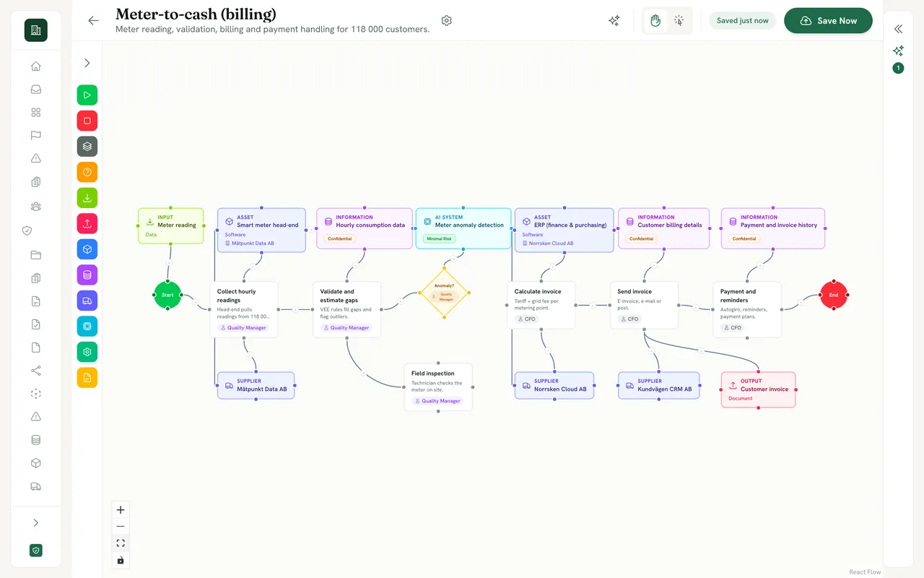Toggle the canvas interactivity lock
Viewport: 924px width, 578px height.
pyautogui.click(x=121, y=560)
